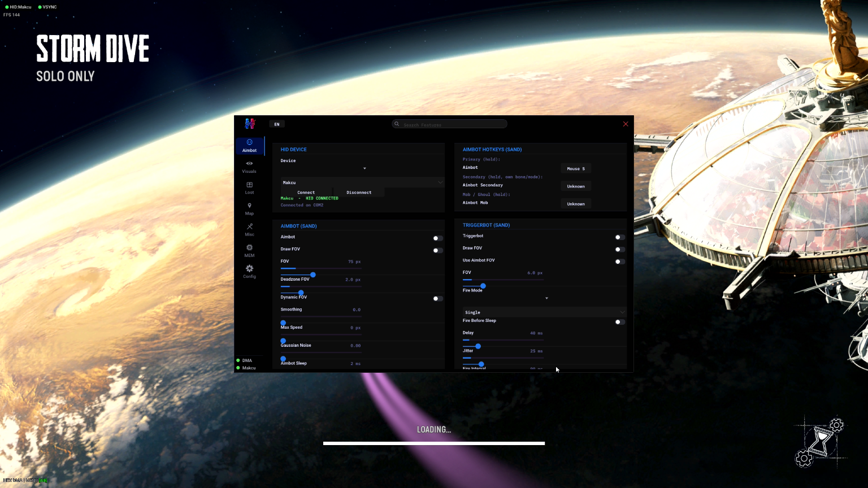Toggle the Aimbot switch in Aimbot (Sand)
Screen dimensions: 868x488
[437, 238]
